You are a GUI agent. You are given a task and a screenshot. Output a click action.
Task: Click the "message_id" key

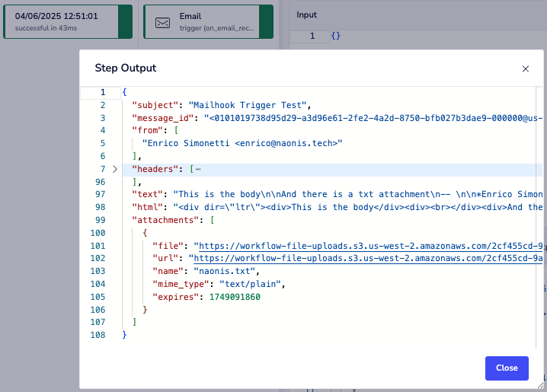162,118
